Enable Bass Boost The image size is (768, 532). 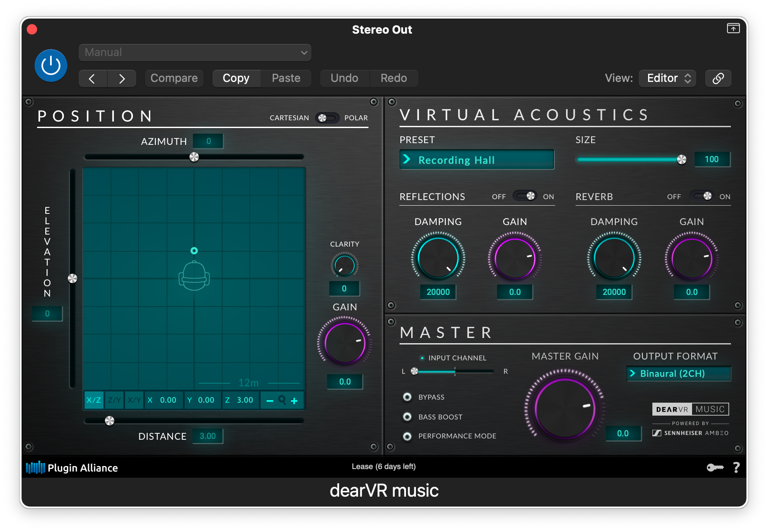[x=407, y=416]
